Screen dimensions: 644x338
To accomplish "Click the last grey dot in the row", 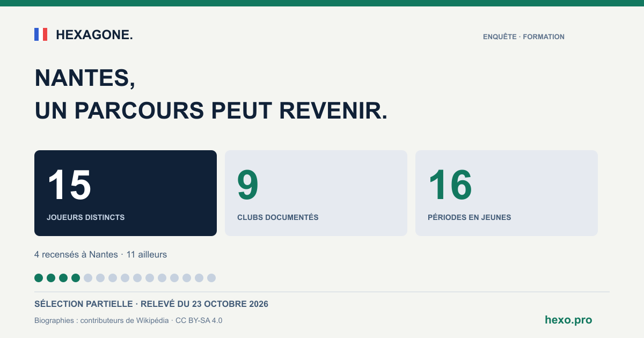I will [211, 278].
